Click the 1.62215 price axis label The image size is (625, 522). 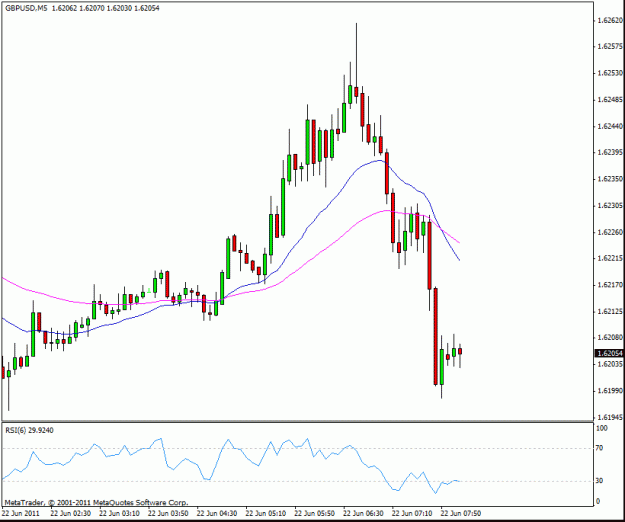tap(610, 259)
